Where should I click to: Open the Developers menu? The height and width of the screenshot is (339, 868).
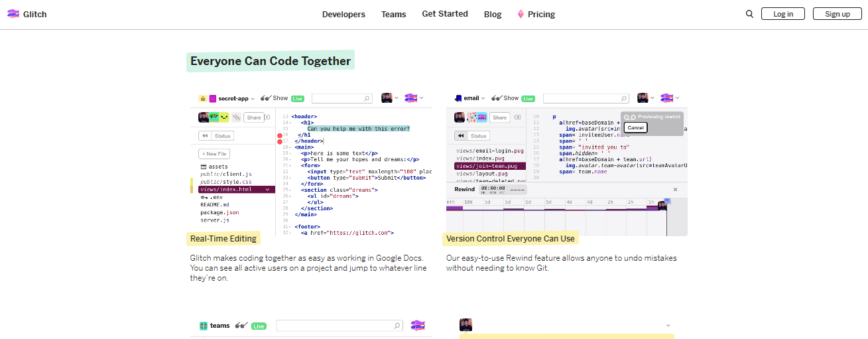(x=343, y=14)
